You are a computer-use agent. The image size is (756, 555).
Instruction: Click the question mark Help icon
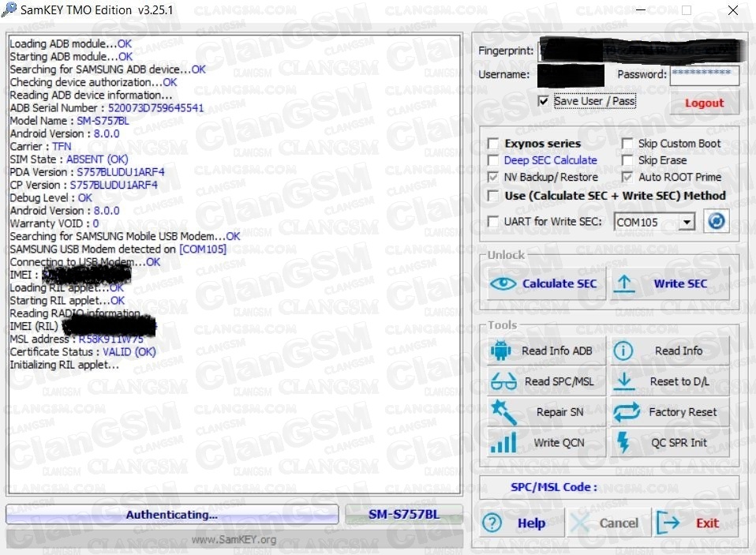(492, 523)
